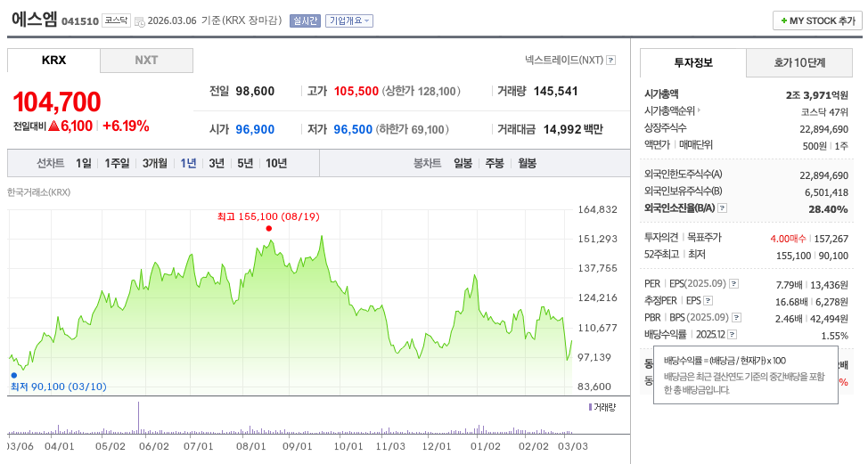
Task: Click the 액면가 값 500원 text
Action: pyautogui.click(x=815, y=146)
